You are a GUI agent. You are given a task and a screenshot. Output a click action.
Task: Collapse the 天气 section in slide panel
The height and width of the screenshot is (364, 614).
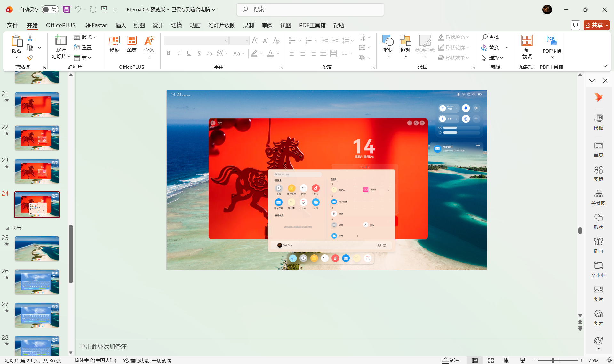pos(7,228)
